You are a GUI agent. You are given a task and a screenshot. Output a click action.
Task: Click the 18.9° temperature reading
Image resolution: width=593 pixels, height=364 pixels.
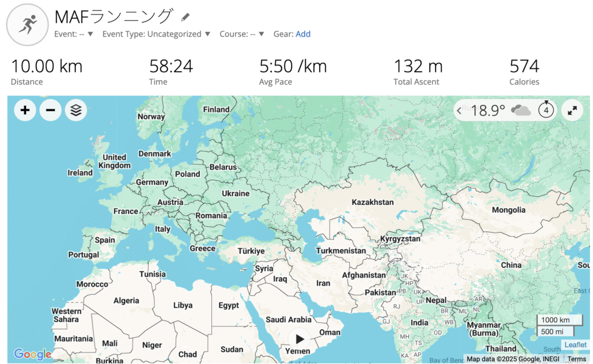(488, 111)
